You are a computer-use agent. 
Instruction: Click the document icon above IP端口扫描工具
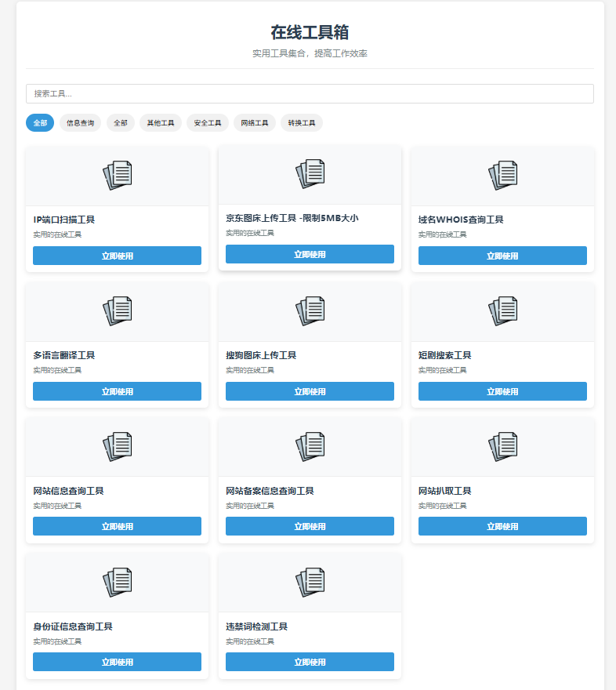click(x=118, y=176)
